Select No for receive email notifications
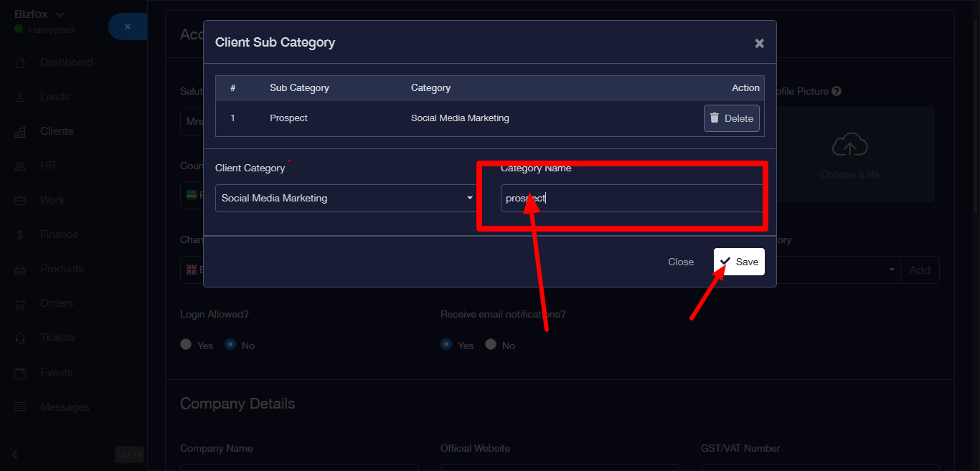The image size is (980, 471). 491,344
